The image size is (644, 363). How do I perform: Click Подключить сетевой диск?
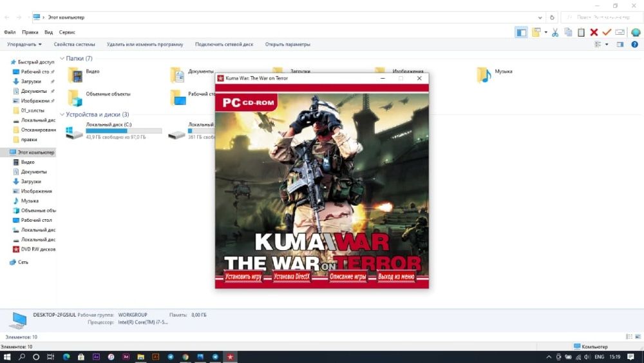click(224, 44)
